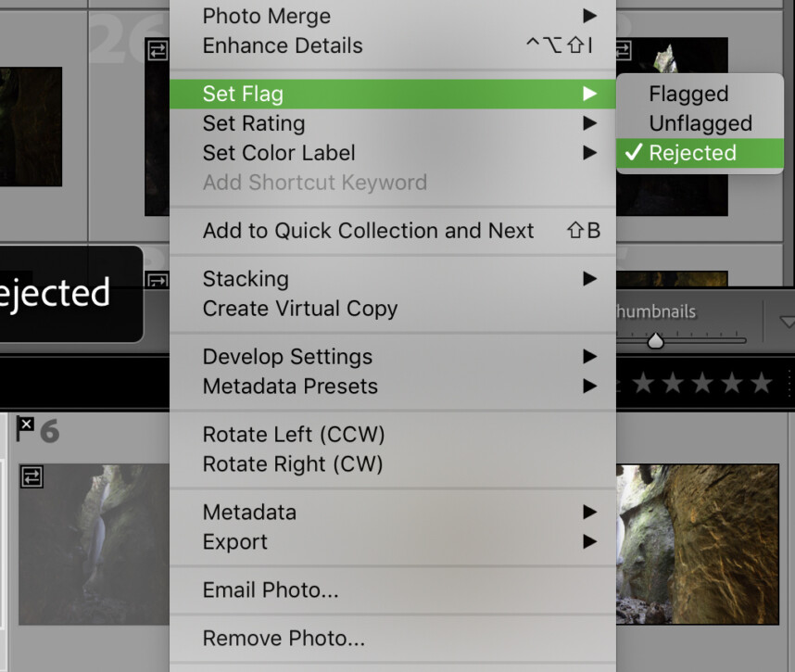Select the first star in the rating filter

[643, 380]
